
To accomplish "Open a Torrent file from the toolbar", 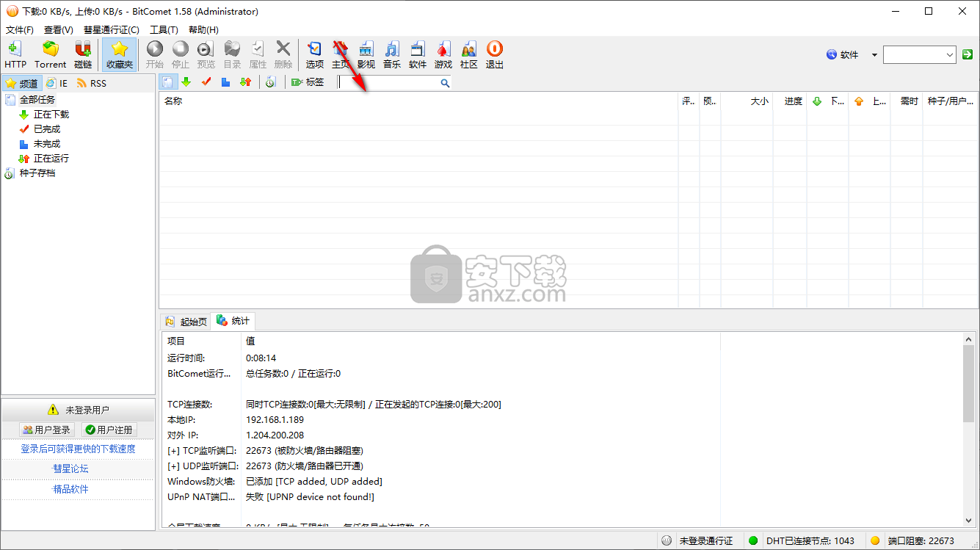I will coord(50,55).
